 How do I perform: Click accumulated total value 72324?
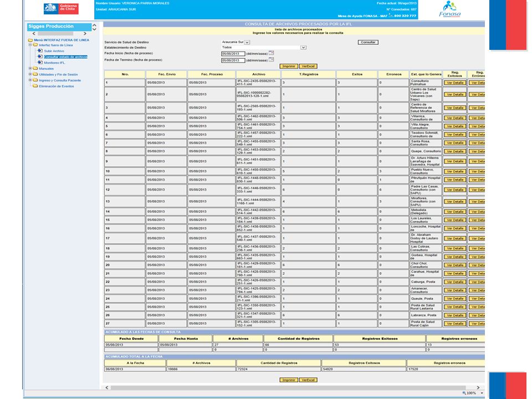[x=279, y=369]
